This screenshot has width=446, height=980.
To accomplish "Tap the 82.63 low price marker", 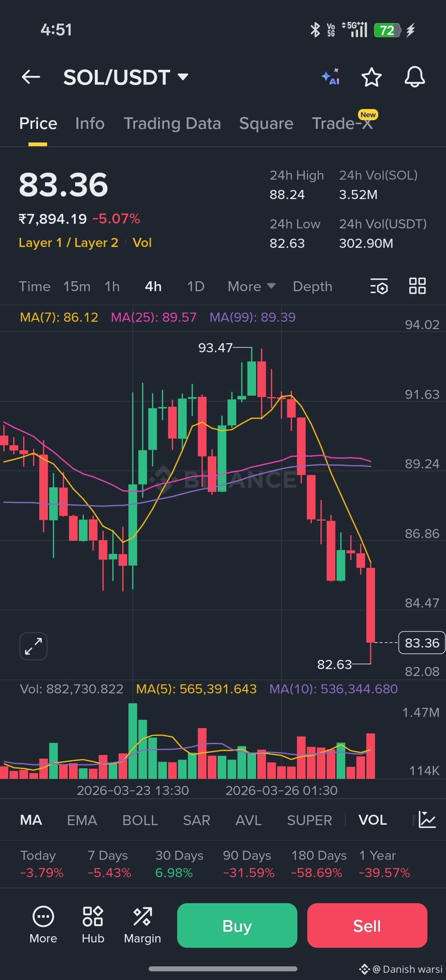I will tap(334, 664).
